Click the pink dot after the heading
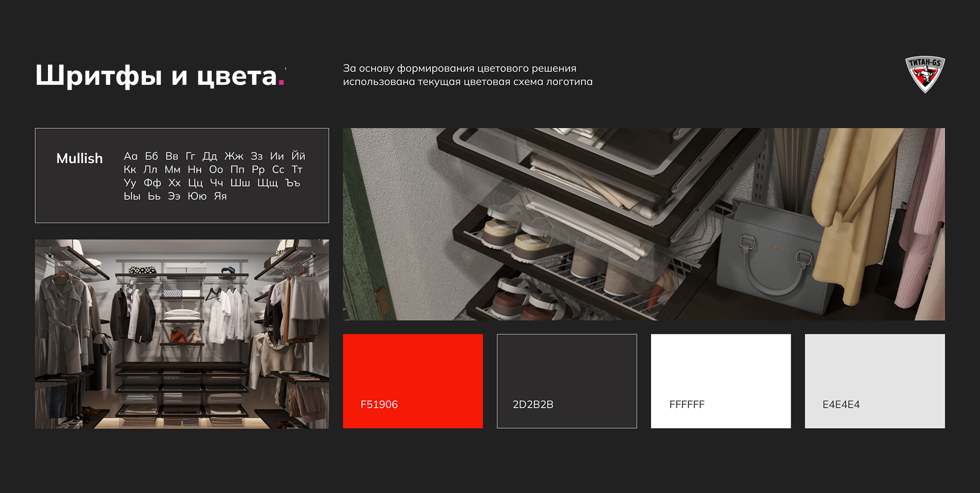This screenshot has width=980, height=493. (x=281, y=83)
